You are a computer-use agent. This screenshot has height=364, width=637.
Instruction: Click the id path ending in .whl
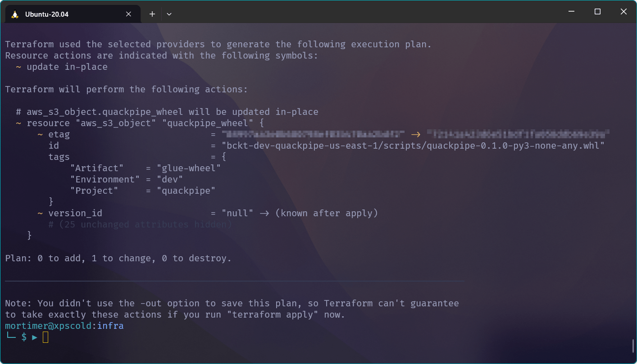click(x=413, y=146)
